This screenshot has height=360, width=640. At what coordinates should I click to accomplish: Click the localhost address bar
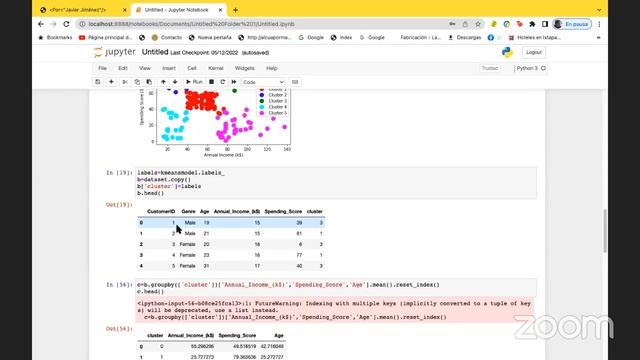tap(261, 24)
